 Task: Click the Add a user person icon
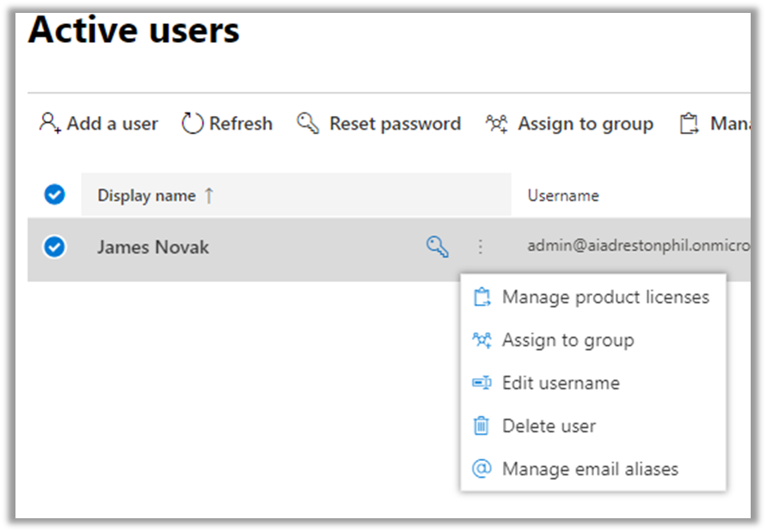pos(50,124)
